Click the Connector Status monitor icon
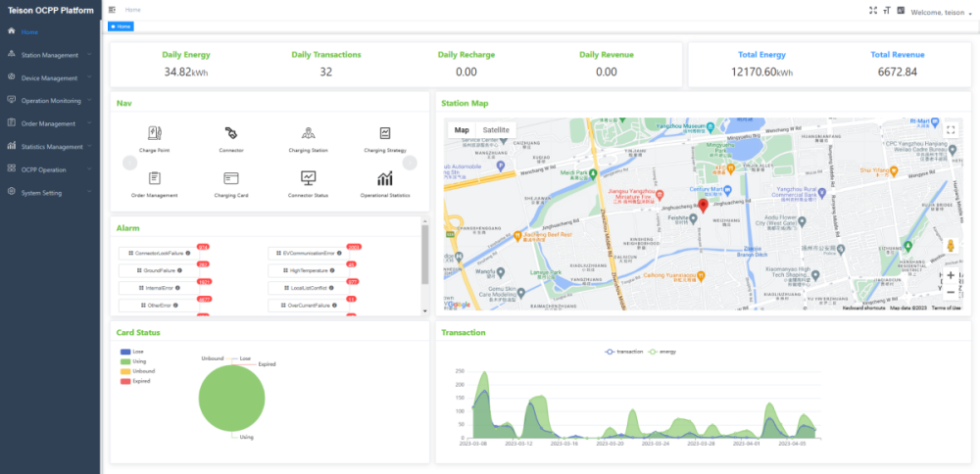Screen dimensions: 980x474 click(x=308, y=178)
